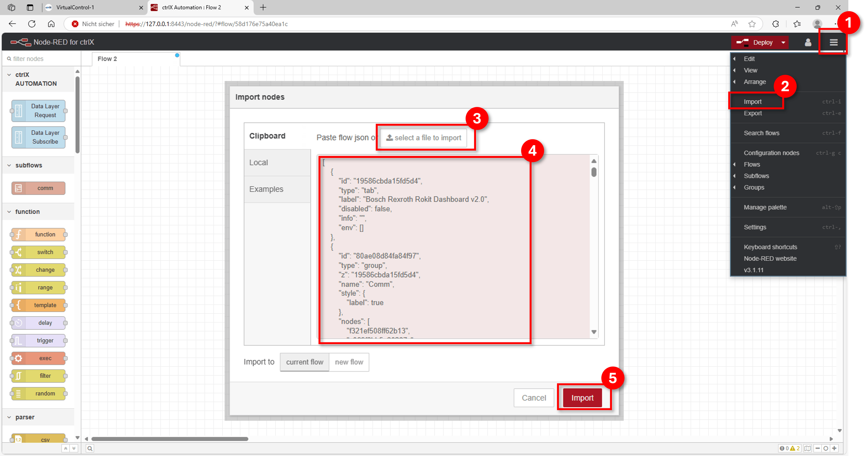Viewport: 868px width, 456px height.
Task: Open Keyboard shortcuts menu entry
Action: (788, 247)
